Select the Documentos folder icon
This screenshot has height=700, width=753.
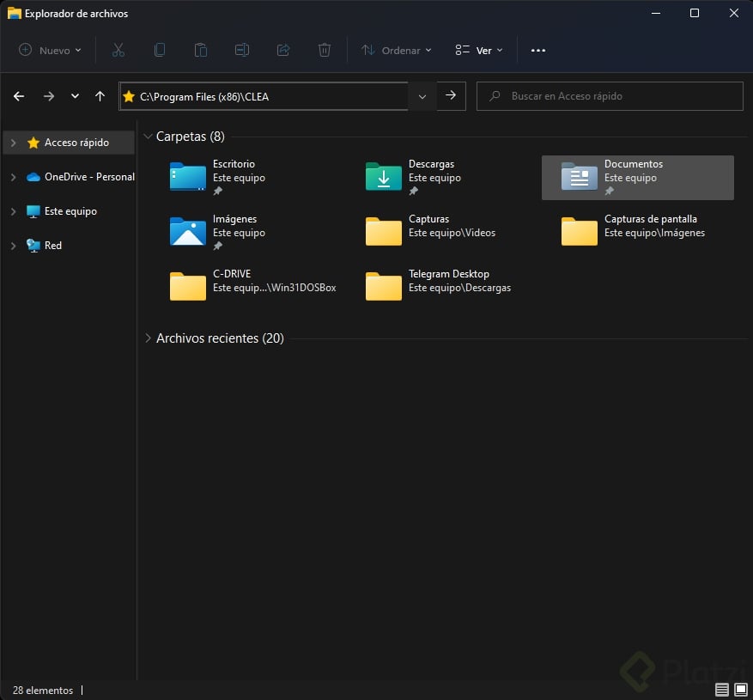click(580, 177)
